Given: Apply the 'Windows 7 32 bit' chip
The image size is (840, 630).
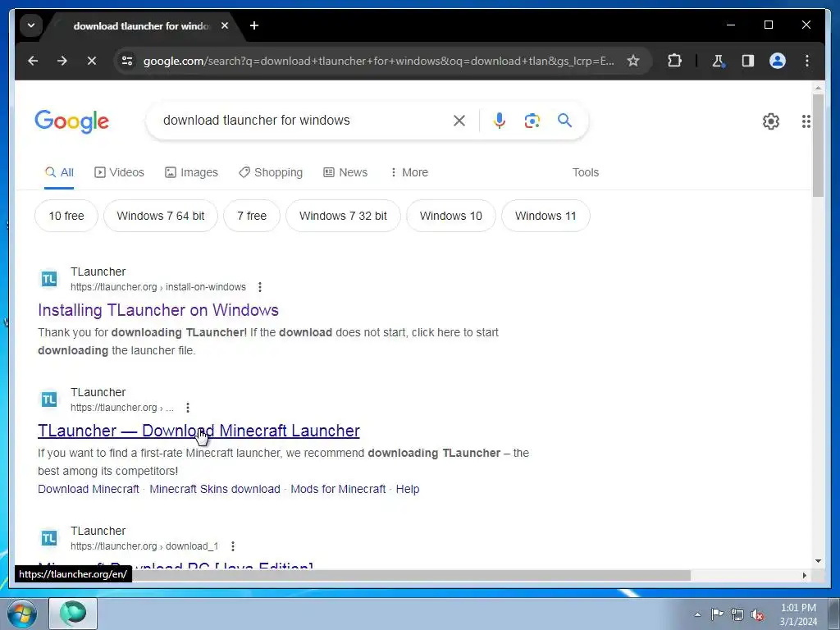Looking at the screenshot, I should pyautogui.click(x=343, y=216).
